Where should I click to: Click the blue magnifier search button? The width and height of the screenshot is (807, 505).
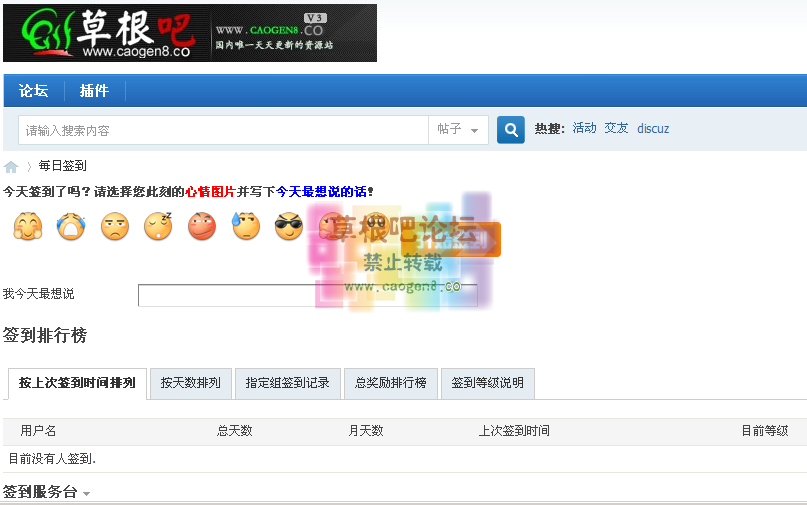click(x=511, y=130)
